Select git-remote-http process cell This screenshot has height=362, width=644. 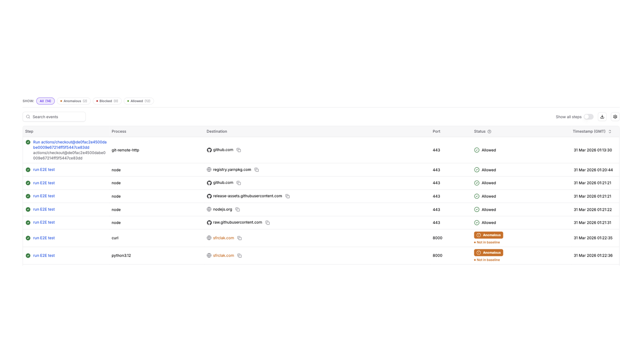click(x=125, y=150)
